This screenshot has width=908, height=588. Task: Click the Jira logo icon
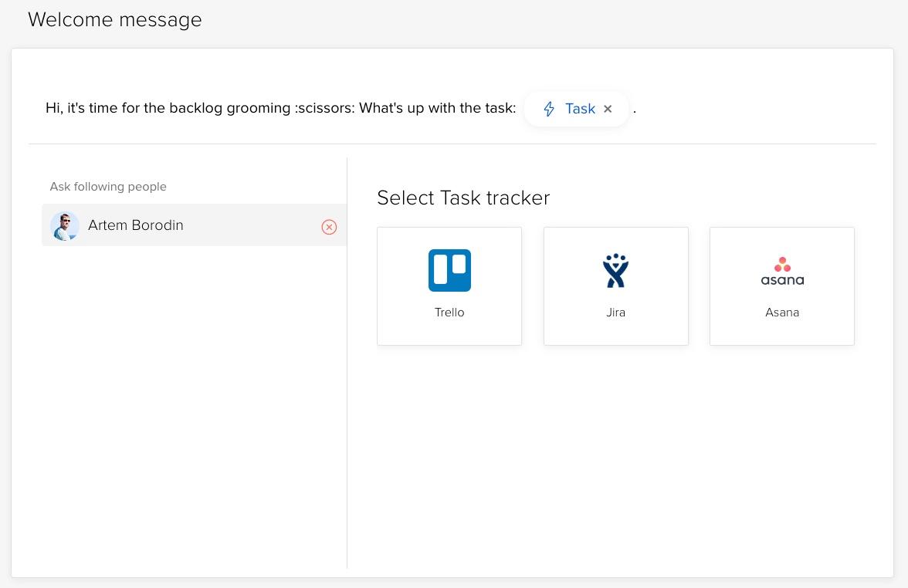[x=615, y=270]
